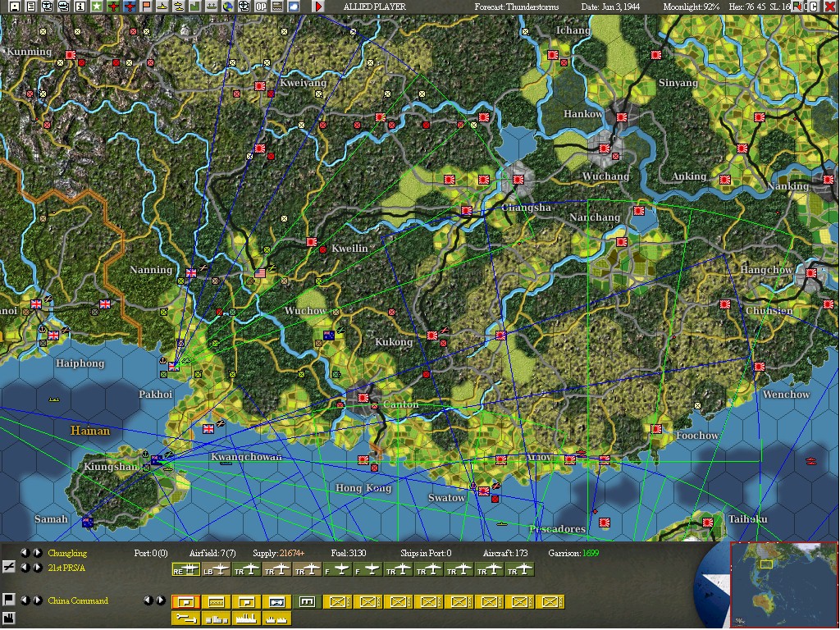
Task: Click the Australian flag near Wuchow
Action: [x=329, y=336]
